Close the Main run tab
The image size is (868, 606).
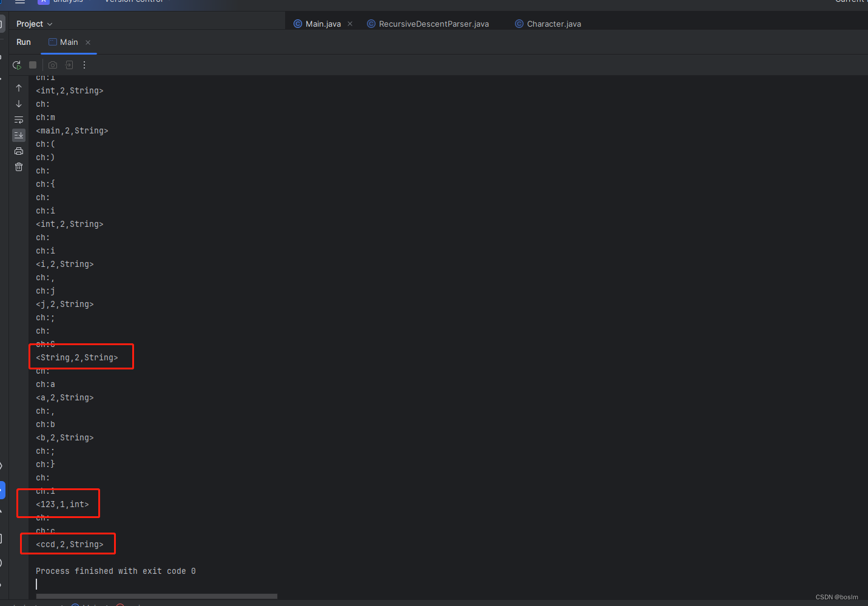pos(88,42)
